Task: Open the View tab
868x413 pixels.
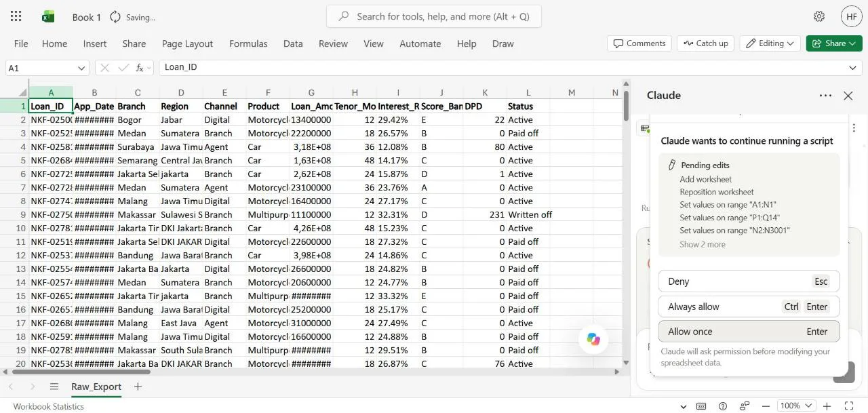Action: point(373,43)
